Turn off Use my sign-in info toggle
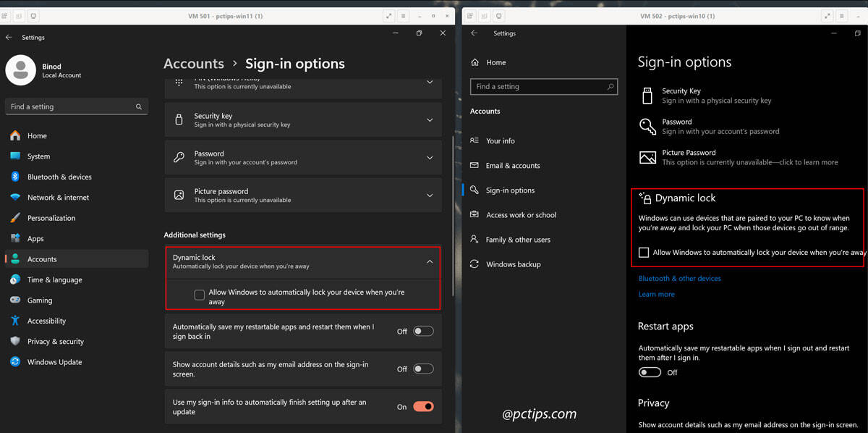Image resolution: width=868 pixels, height=433 pixels. (x=423, y=406)
